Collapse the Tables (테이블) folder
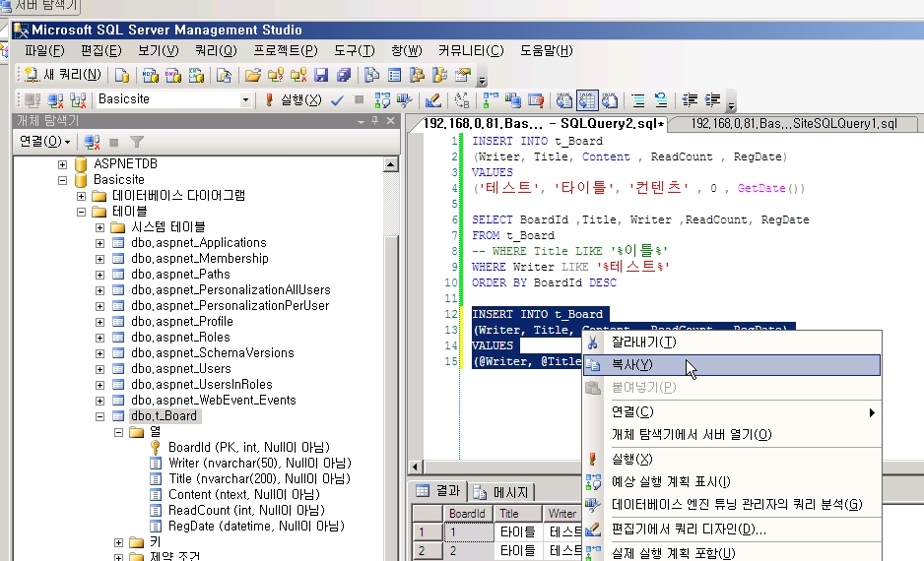Image resolution: width=924 pixels, height=561 pixels. click(82, 212)
